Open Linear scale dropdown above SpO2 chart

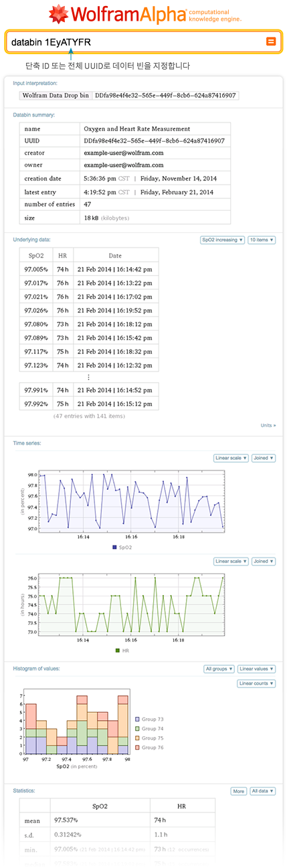[x=231, y=458]
